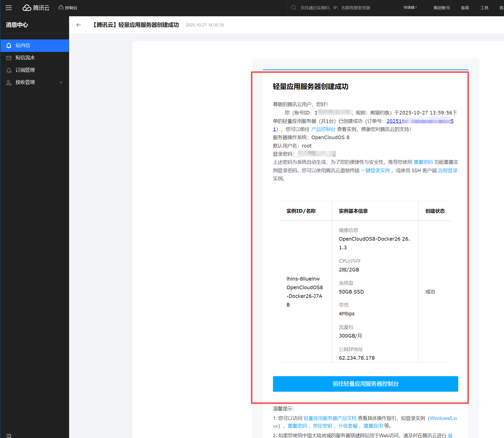Click the search magnifier icon
Viewport: 504px width, 438px height.
tap(293, 8)
